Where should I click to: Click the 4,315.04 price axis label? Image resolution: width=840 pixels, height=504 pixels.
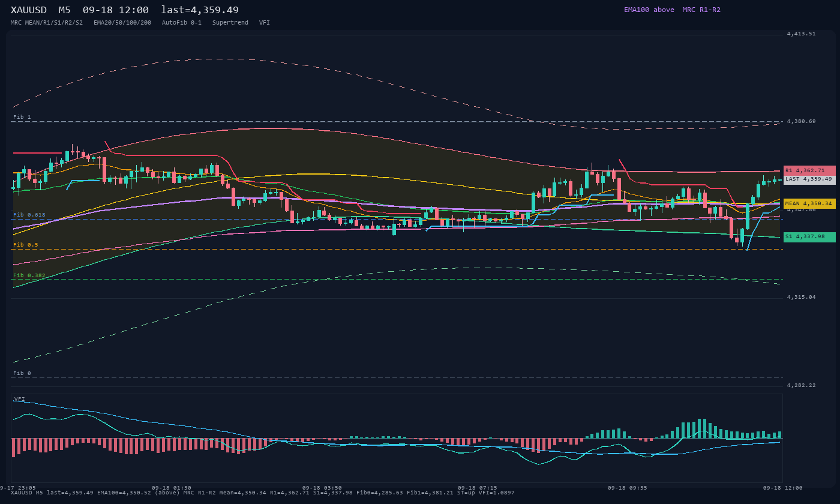[802, 298]
